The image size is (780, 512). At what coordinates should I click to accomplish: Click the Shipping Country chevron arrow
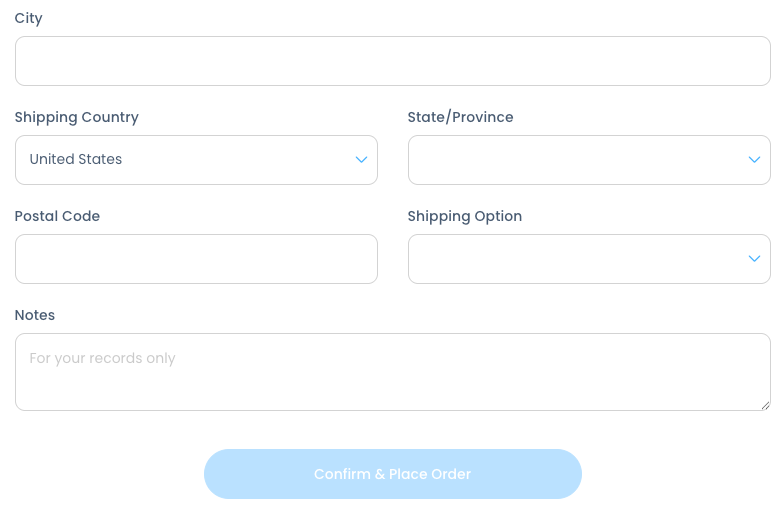tap(361, 160)
